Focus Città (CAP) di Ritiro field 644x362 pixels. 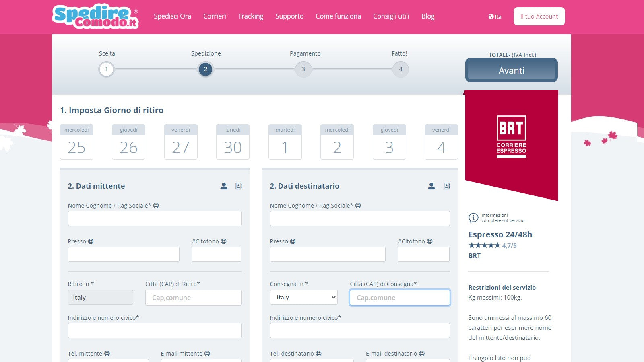click(194, 298)
